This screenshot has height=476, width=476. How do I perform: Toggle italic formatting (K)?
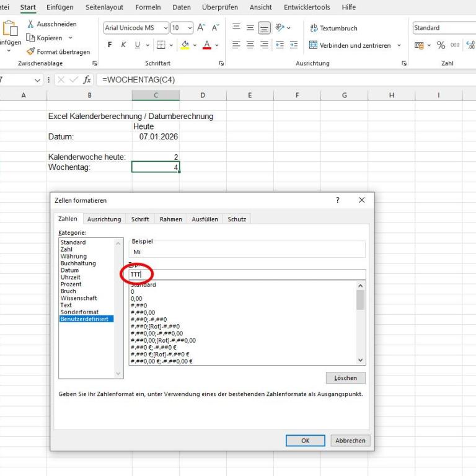click(x=123, y=45)
